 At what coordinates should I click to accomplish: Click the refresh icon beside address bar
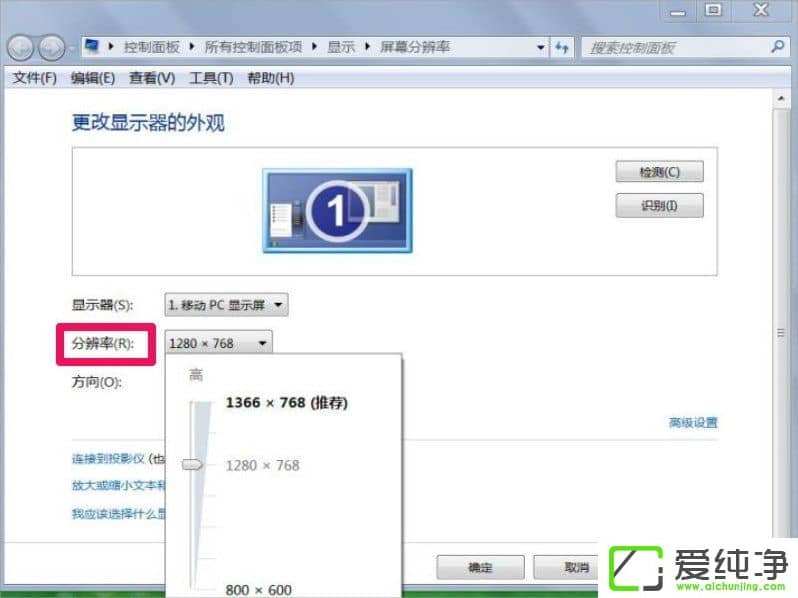tap(562, 48)
